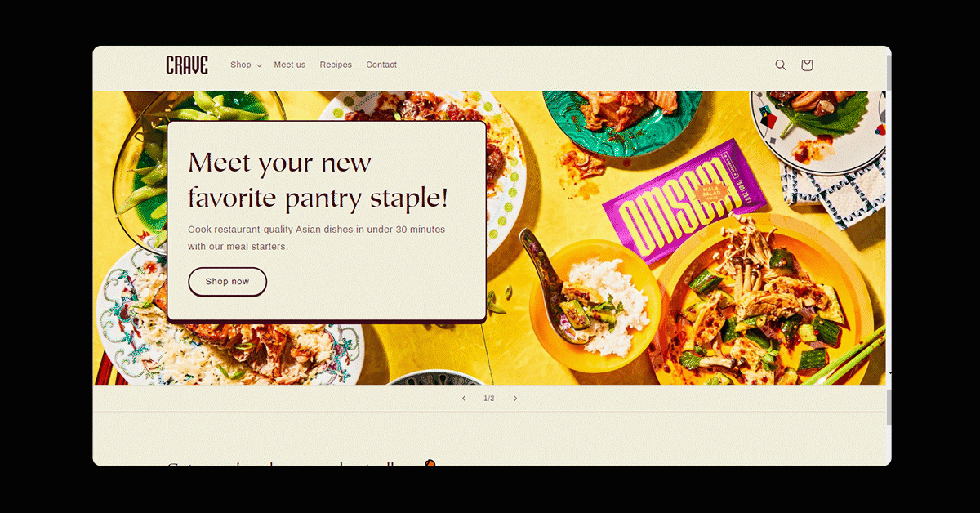Open the Meet us page
The width and height of the screenshot is (980, 513).
(290, 65)
